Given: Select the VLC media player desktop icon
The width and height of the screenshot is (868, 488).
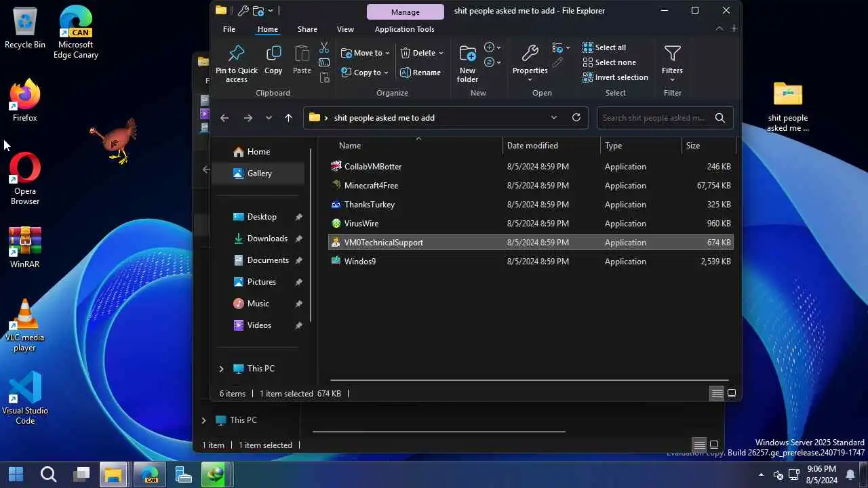Looking at the screenshot, I should tap(25, 325).
